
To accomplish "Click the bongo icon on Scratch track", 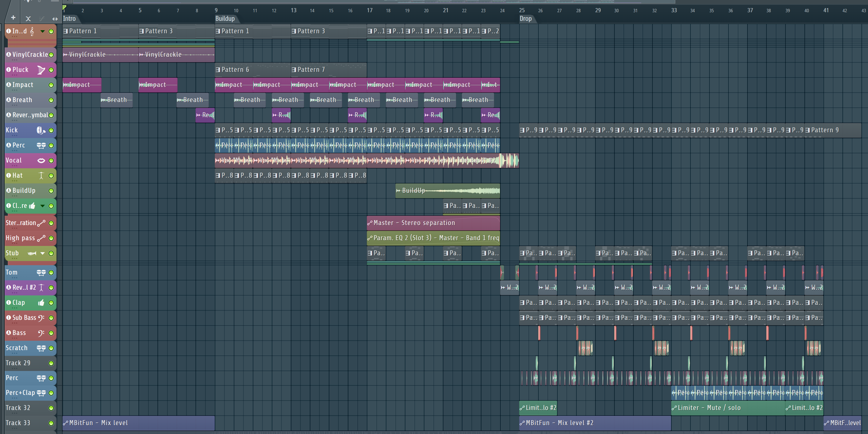I will (x=41, y=348).
